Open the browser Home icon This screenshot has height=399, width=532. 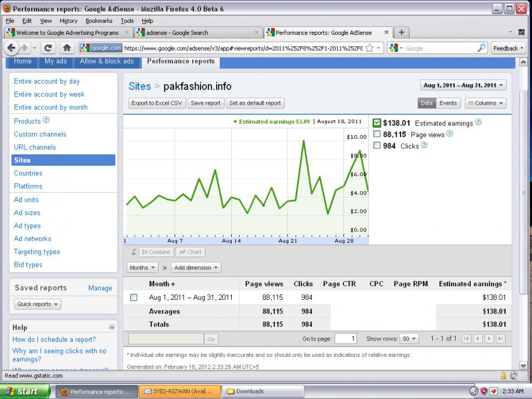coord(67,48)
